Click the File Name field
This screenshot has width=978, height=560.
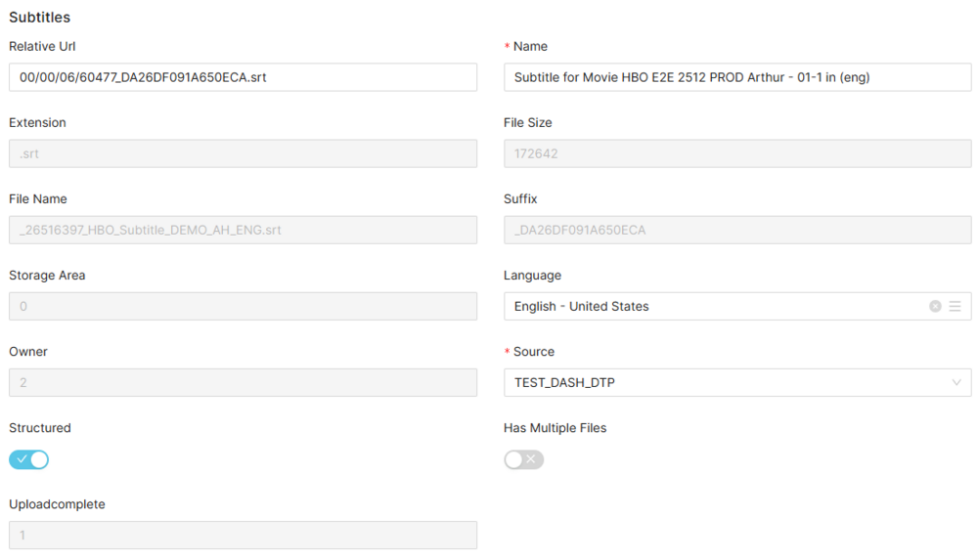click(243, 230)
